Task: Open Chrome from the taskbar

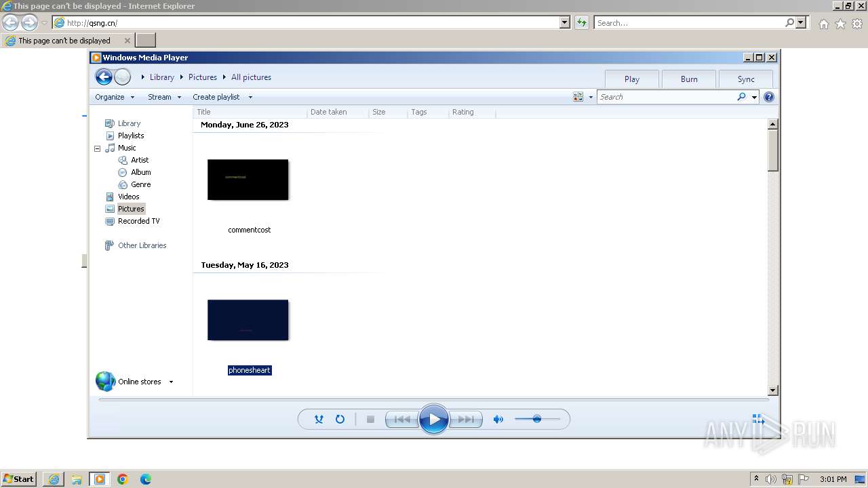Action: point(123,479)
